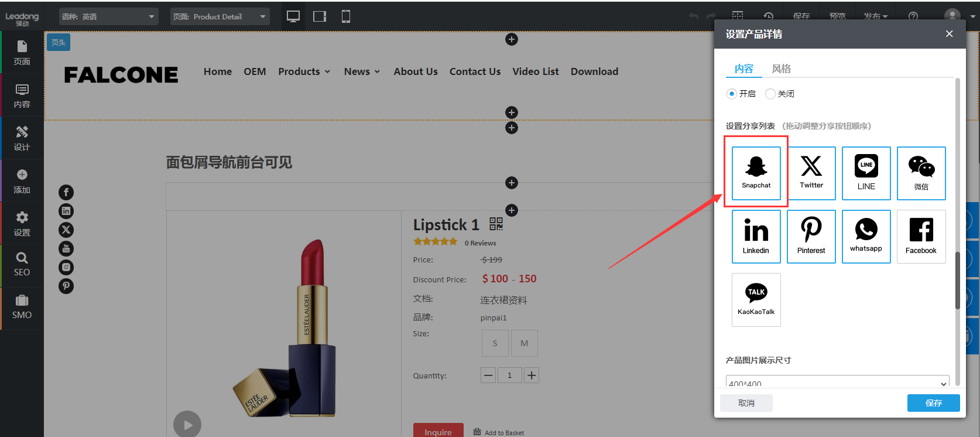Image resolution: width=980 pixels, height=437 pixels.
Task: Choose the LINE share icon
Action: tap(866, 173)
